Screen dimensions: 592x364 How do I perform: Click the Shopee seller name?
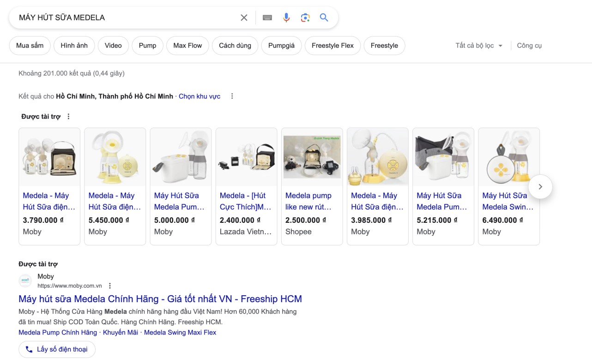tap(298, 232)
